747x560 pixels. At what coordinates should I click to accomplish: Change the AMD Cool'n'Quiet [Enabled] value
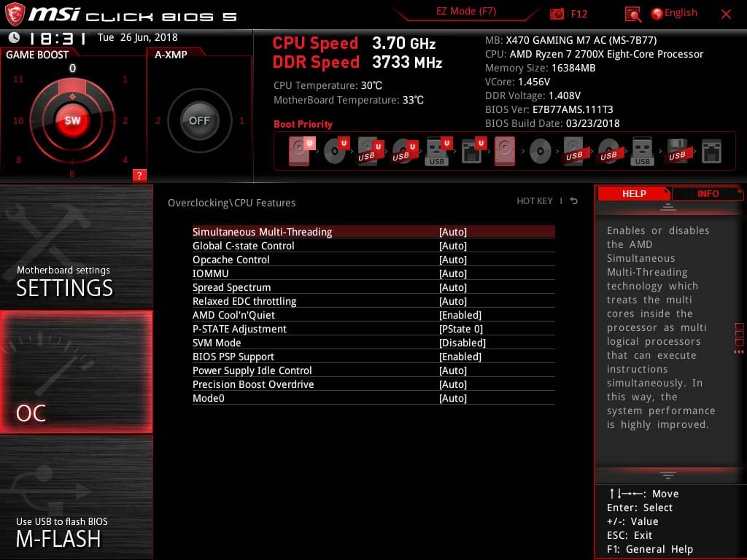(x=460, y=315)
